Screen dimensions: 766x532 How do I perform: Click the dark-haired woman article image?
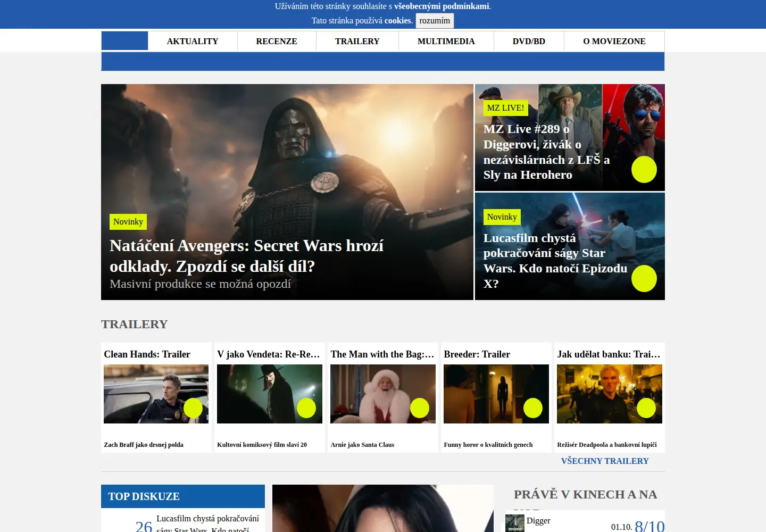coord(383,508)
